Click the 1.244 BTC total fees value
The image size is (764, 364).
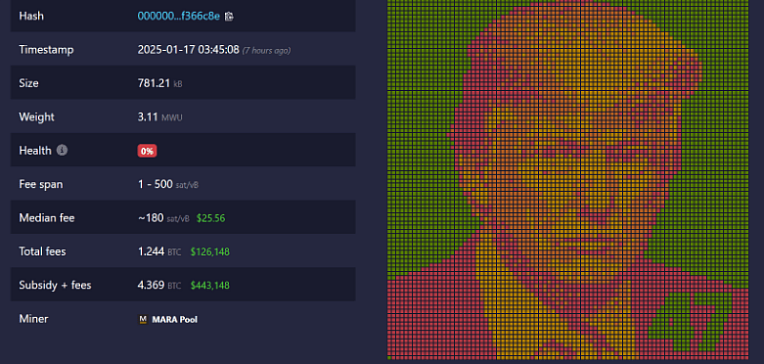point(159,252)
